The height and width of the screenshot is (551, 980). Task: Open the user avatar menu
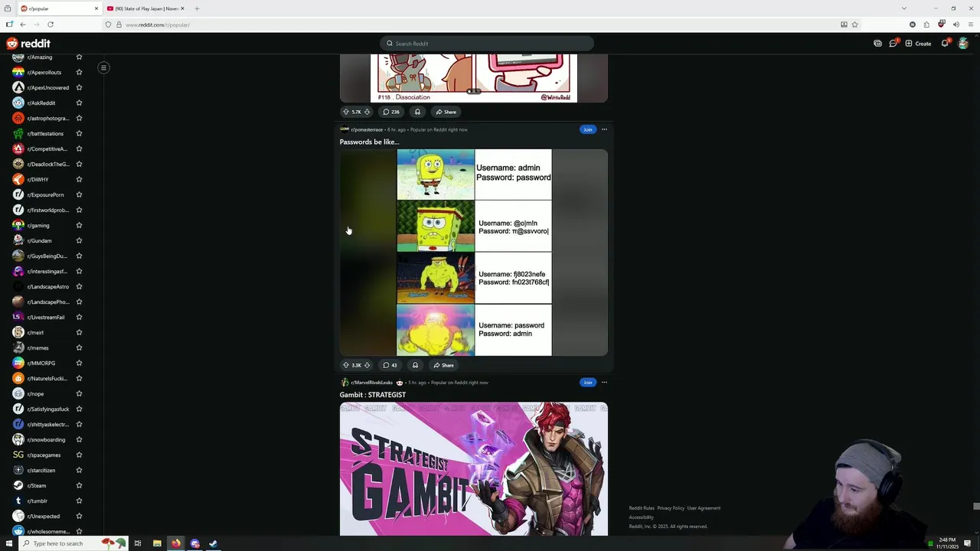tap(963, 44)
